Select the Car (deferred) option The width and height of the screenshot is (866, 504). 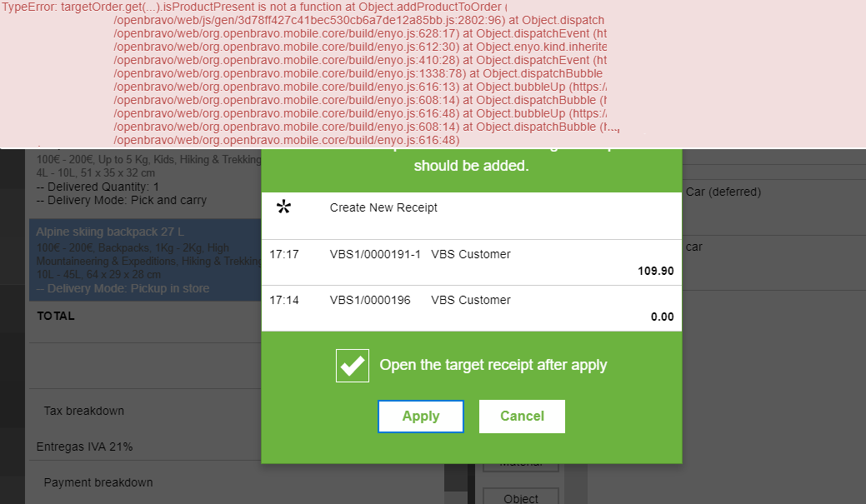723,192
